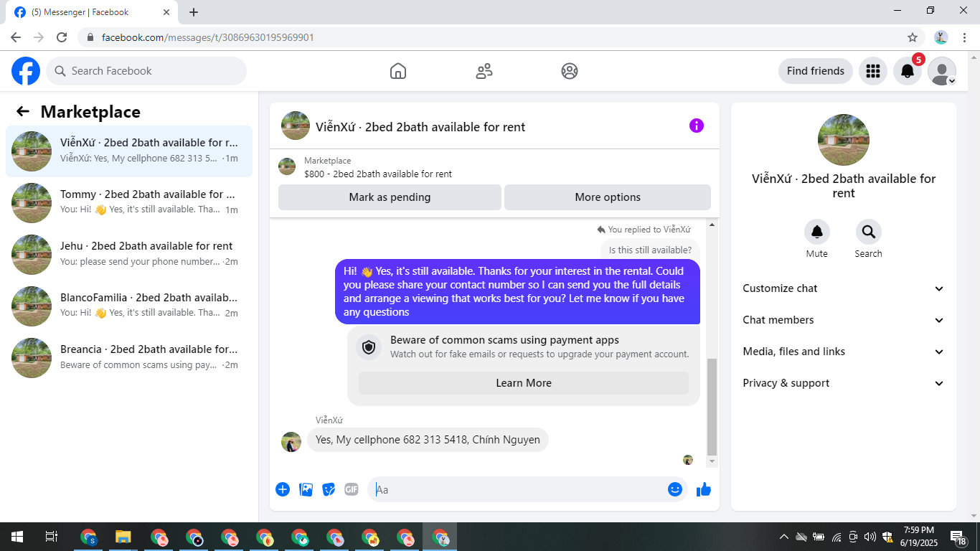Open the ViễnXứ conversation in the list
Screen dimensions: 980x551
[129, 151]
